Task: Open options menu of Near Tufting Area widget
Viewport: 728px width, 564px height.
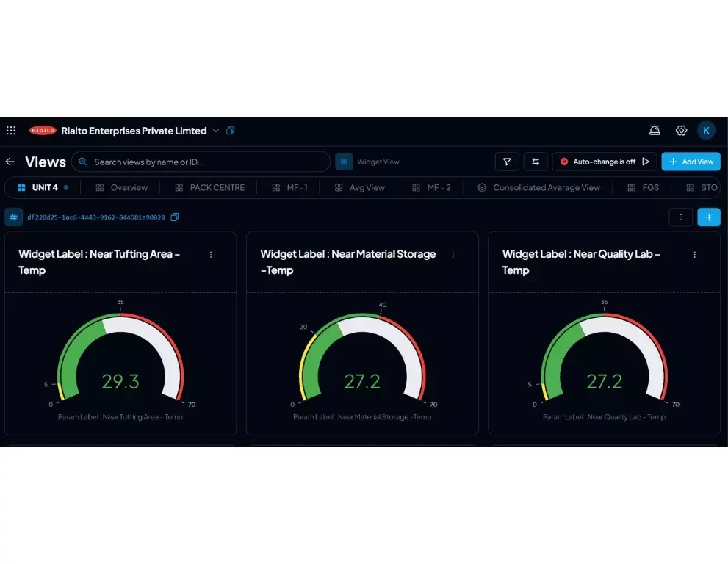Action: pyautogui.click(x=211, y=254)
